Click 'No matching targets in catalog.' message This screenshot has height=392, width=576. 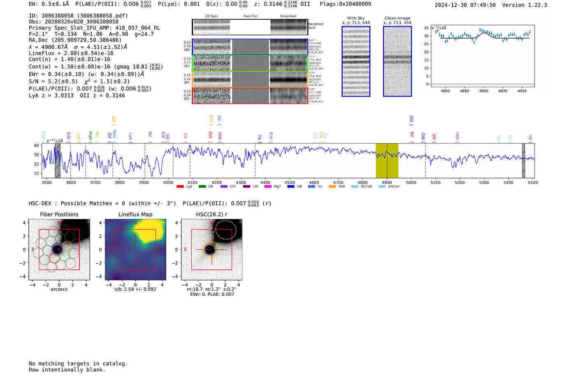pos(78,364)
